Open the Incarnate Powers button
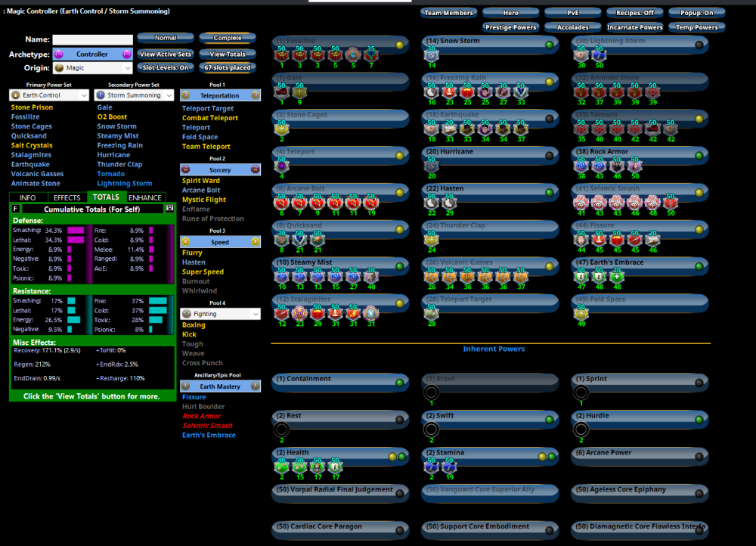 (636, 27)
